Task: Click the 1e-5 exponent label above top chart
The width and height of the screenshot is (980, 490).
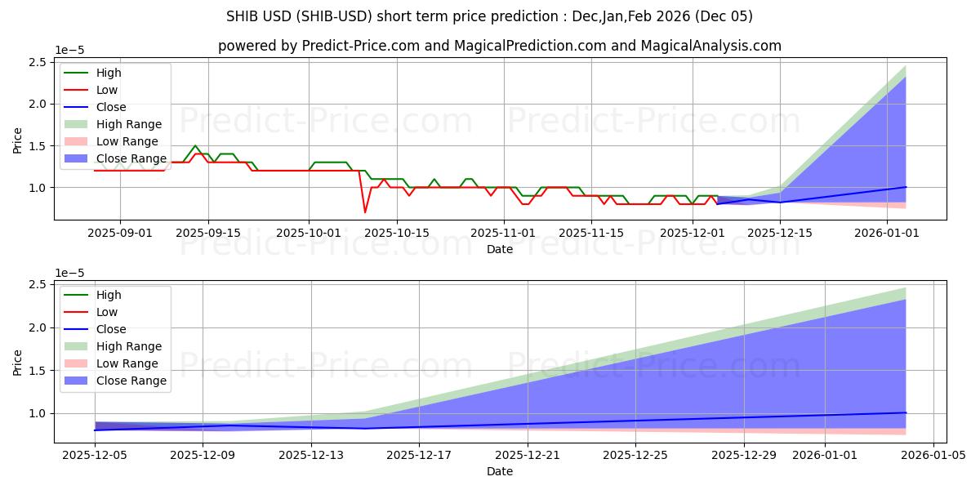Action: click(70, 51)
